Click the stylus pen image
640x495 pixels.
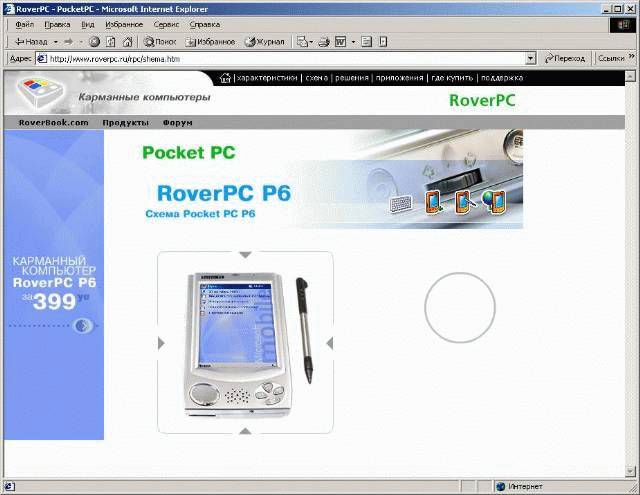pyautogui.click(x=304, y=330)
